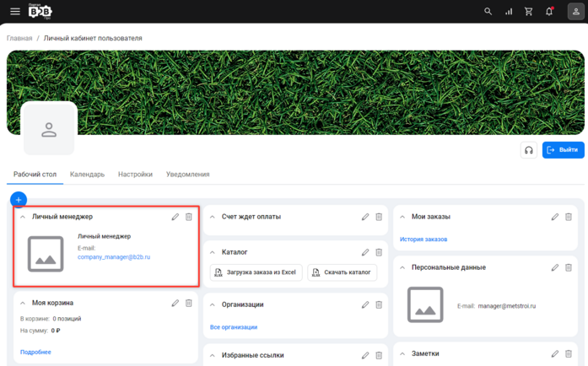Switch to the Настройки tab
Image resolution: width=588 pixels, height=366 pixels.
tap(135, 175)
